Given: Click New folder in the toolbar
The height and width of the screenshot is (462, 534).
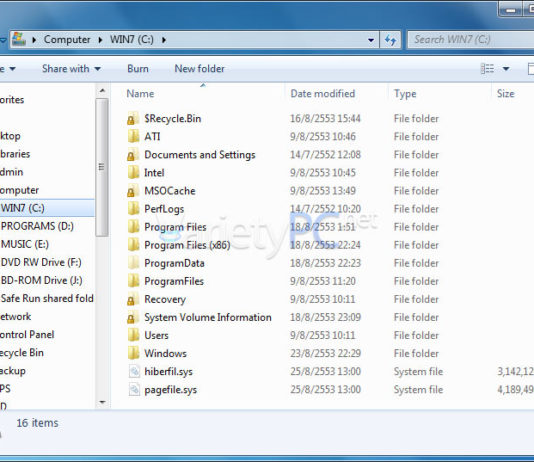Looking at the screenshot, I should pos(200,69).
